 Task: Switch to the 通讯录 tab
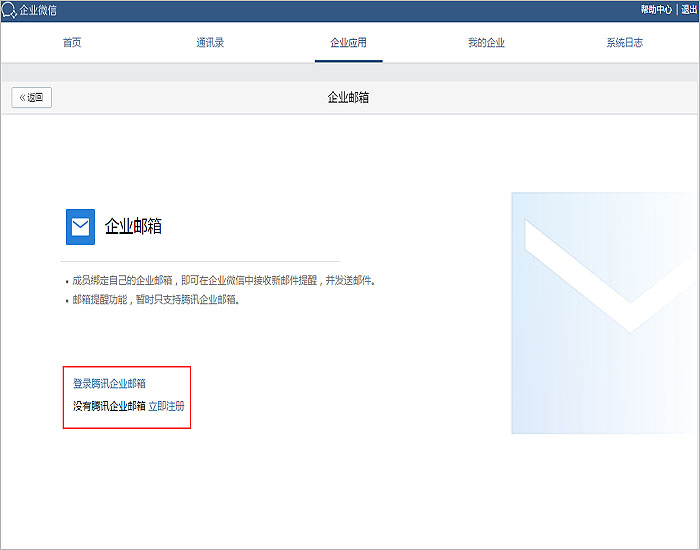(x=210, y=43)
